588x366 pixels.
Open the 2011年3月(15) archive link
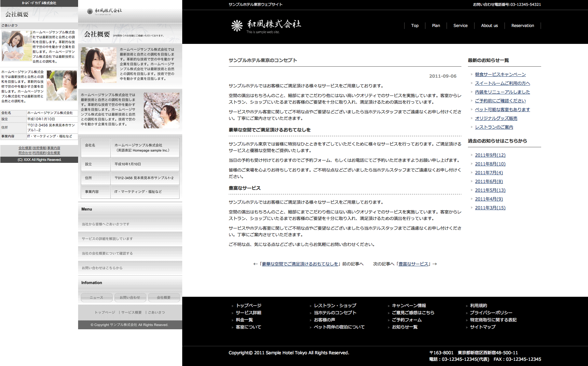coord(490,208)
